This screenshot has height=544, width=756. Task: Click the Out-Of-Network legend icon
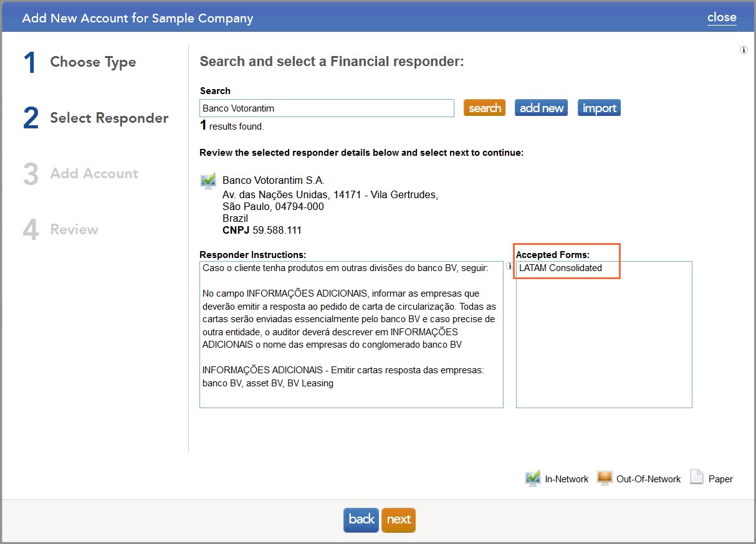604,479
